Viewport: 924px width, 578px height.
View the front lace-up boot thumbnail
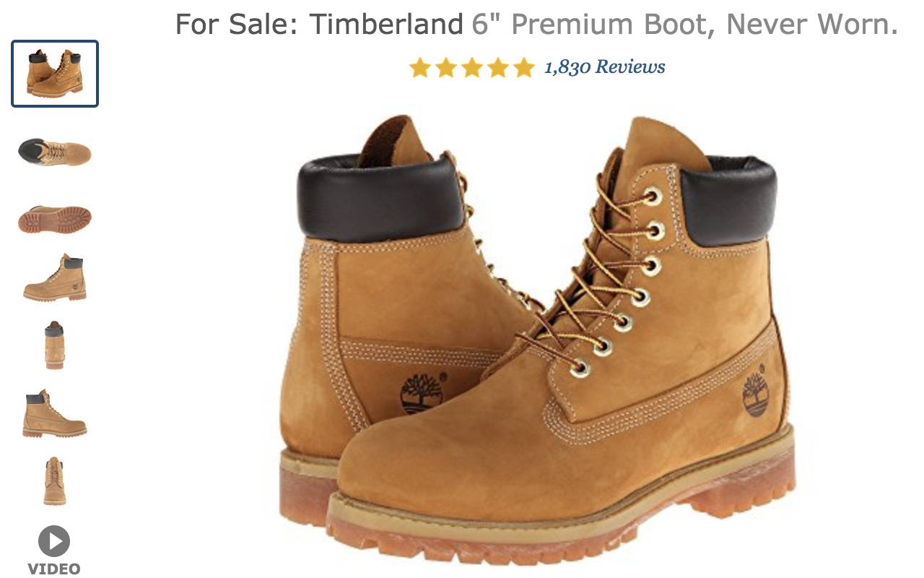(x=55, y=481)
